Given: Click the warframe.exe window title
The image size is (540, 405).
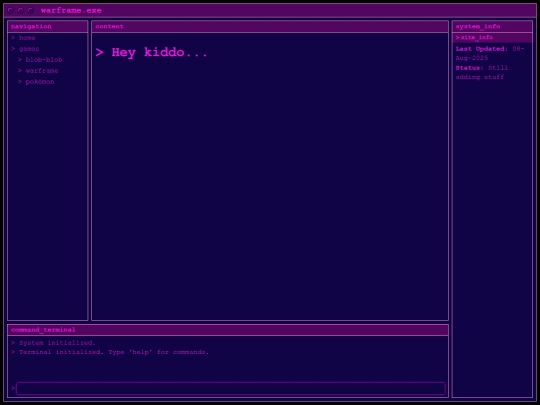Looking at the screenshot, I should coord(71,11).
